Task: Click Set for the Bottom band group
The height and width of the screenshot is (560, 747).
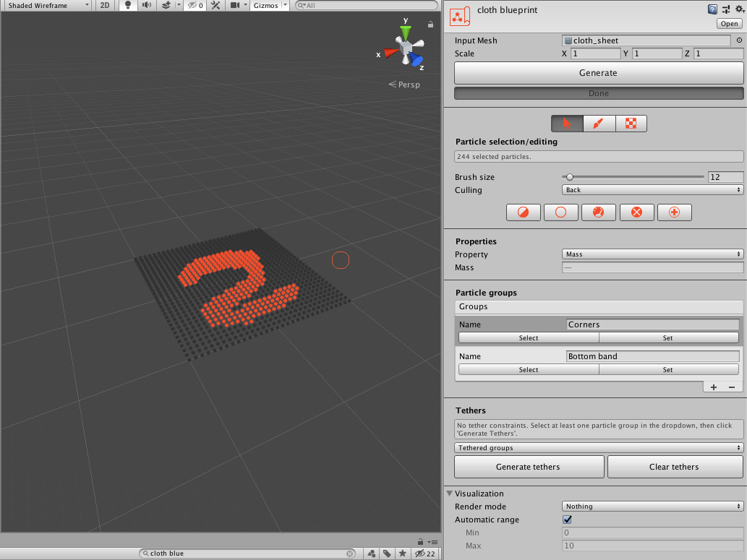Action: pos(668,369)
